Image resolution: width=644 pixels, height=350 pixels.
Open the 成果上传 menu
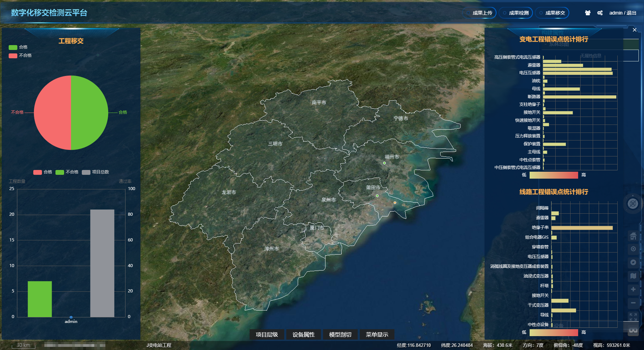(x=480, y=13)
